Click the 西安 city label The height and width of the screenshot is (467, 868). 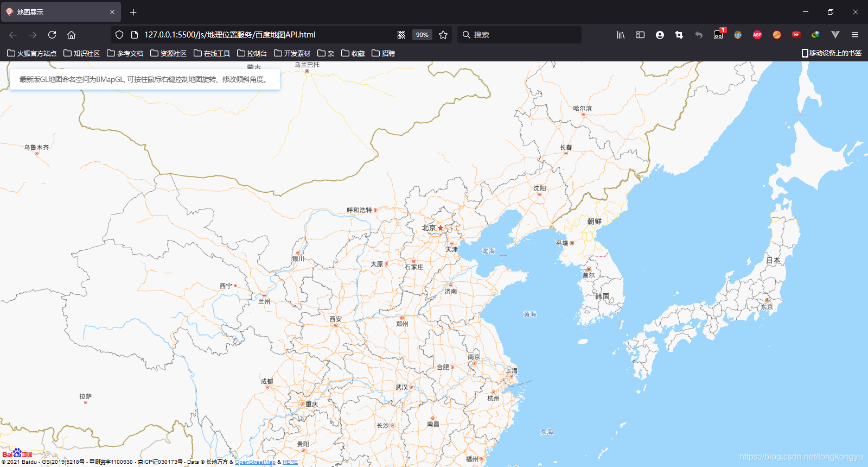pyautogui.click(x=336, y=319)
